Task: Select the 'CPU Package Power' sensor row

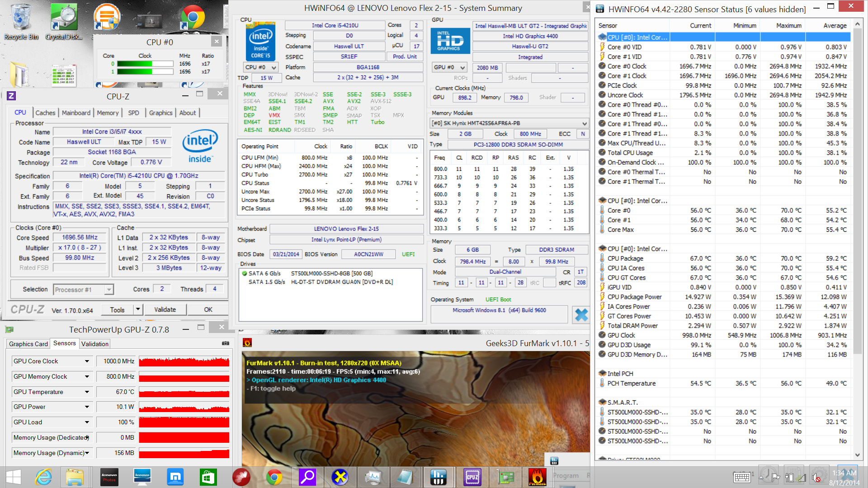Action: (x=724, y=297)
